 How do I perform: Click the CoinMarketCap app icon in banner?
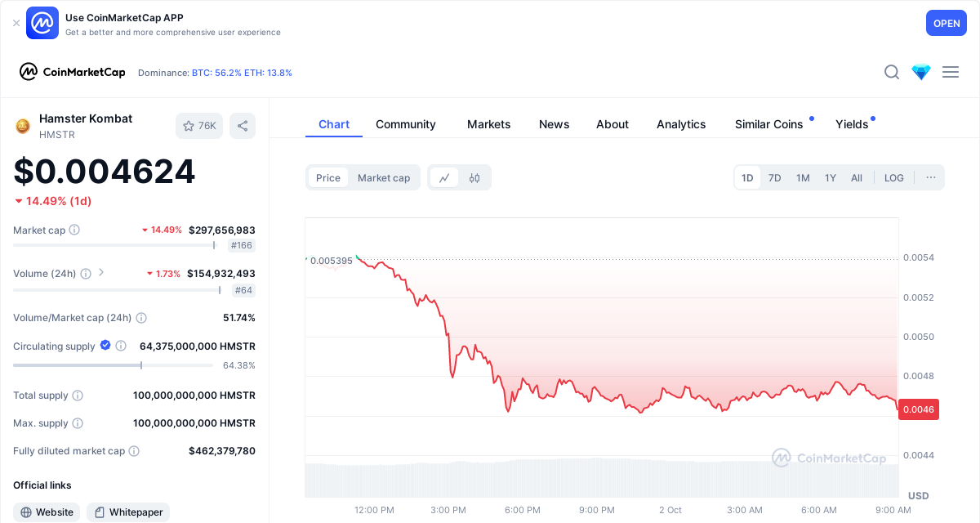[42, 23]
